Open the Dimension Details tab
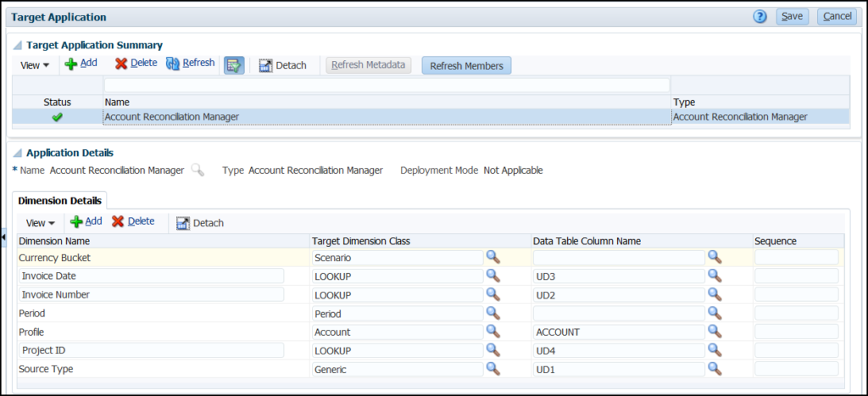Screen dimensions: 868x396 coord(60,200)
